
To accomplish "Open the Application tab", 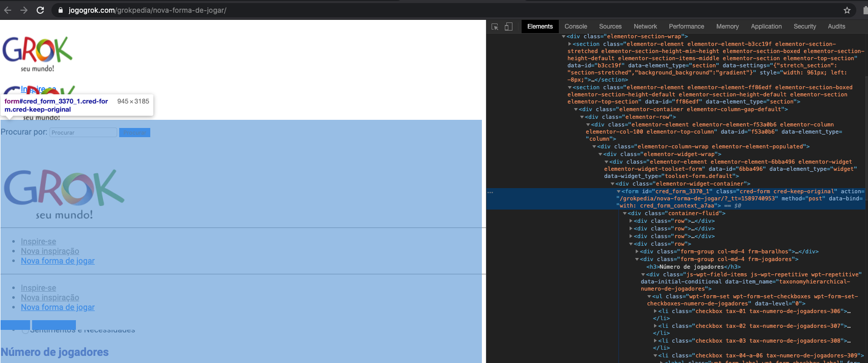I will tap(766, 27).
